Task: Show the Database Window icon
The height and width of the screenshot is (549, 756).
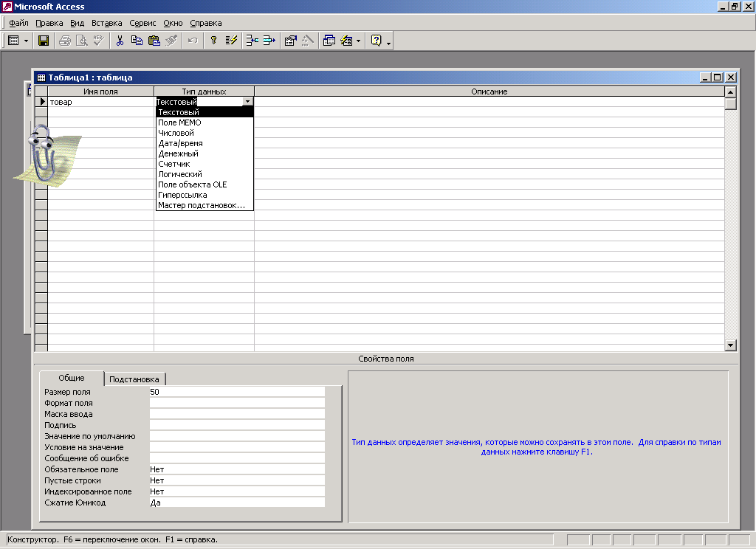Action: [x=329, y=41]
